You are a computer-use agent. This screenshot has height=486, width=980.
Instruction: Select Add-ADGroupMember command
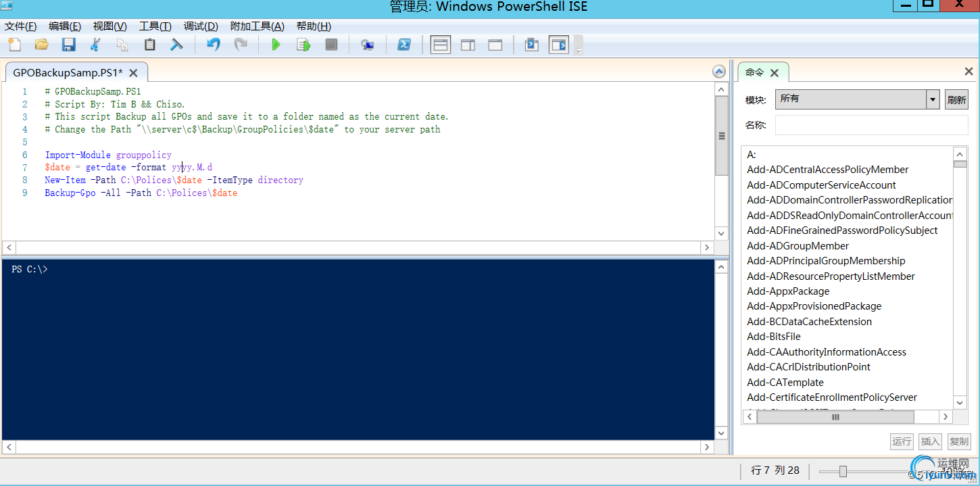coord(798,246)
